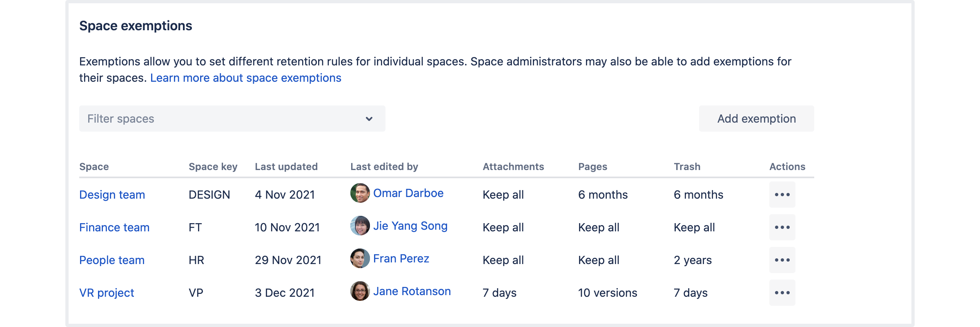The image size is (980, 327).
Task: Expand the Filter spaces dropdown arrow
Action: point(369,119)
